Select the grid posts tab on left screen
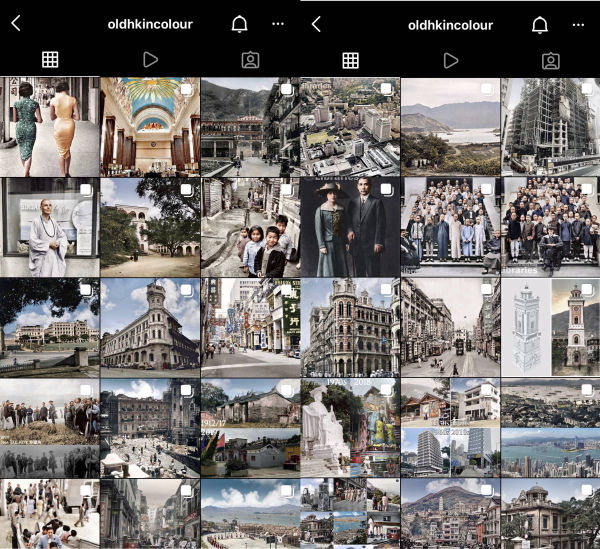The width and height of the screenshot is (600, 549). [x=50, y=59]
